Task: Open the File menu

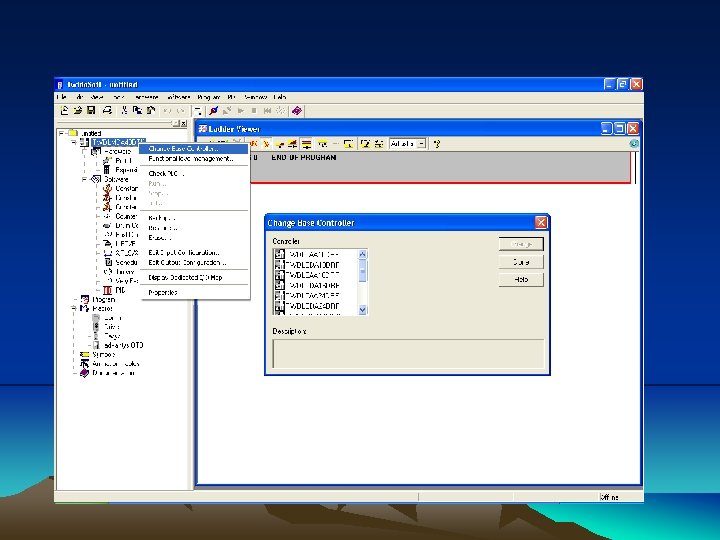Action: [x=62, y=97]
